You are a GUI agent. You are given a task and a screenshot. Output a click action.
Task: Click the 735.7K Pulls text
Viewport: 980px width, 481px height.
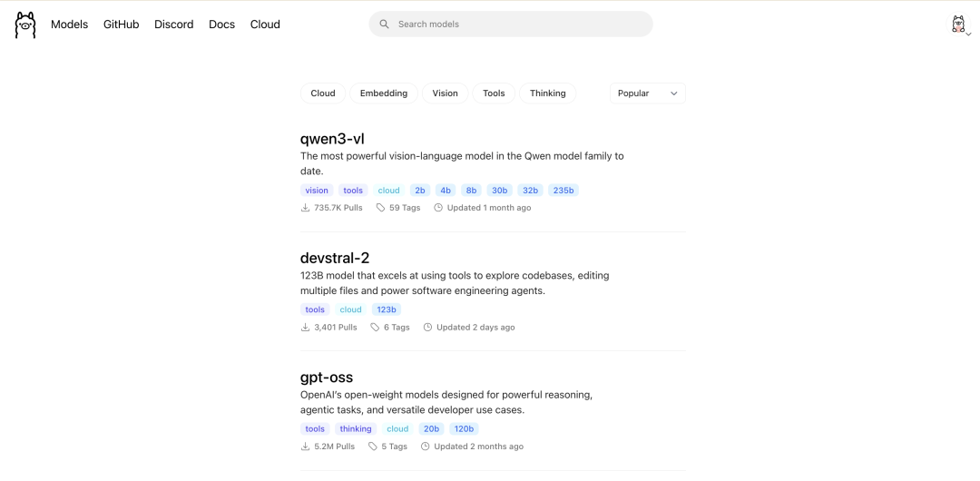(338, 208)
